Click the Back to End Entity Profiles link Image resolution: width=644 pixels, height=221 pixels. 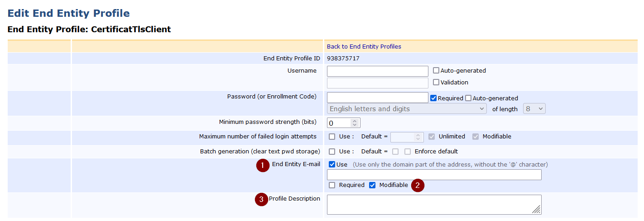pos(364,46)
